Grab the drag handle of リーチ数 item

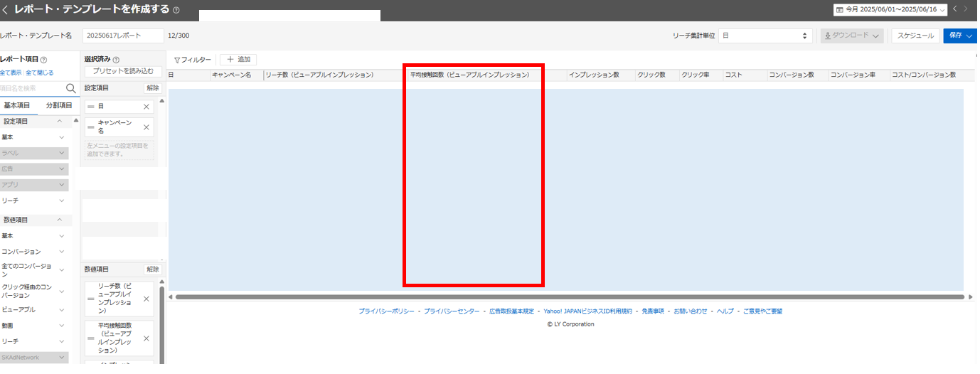point(91,299)
